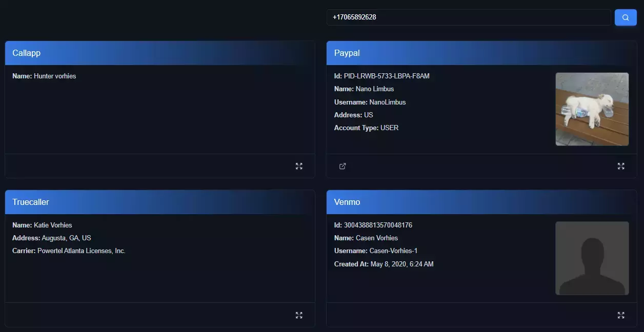Select the Venmo card header
644x332 pixels.
[481, 202]
